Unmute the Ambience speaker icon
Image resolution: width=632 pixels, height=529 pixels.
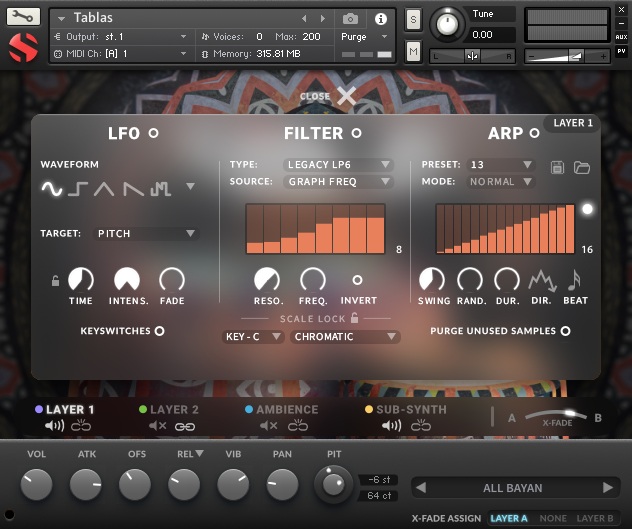tap(268, 426)
